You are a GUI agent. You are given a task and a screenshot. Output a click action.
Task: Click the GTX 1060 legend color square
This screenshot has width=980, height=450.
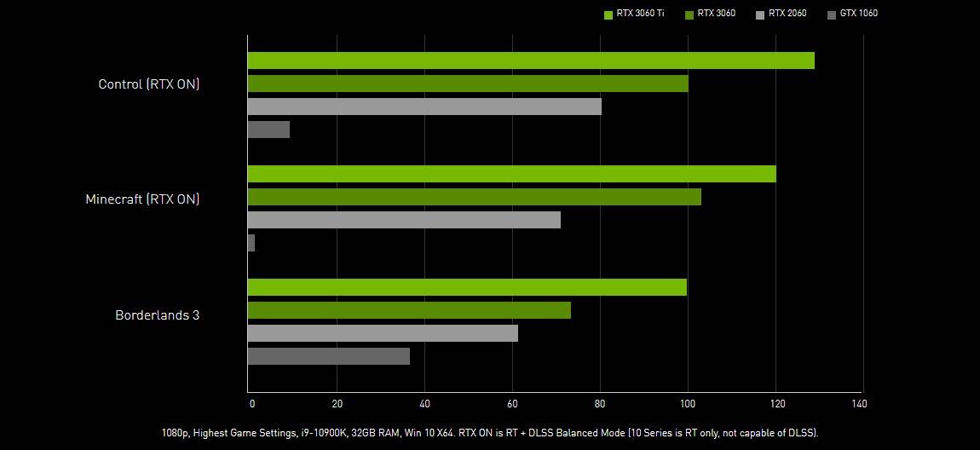click(831, 14)
